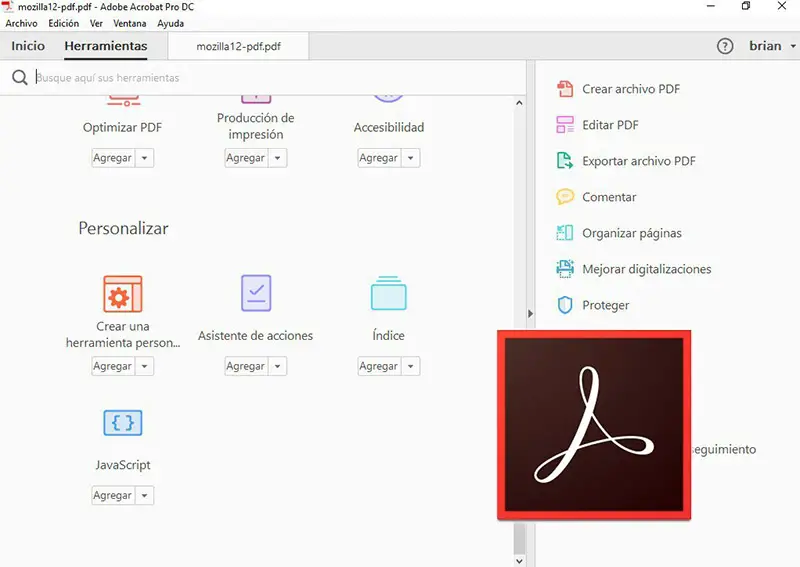Click the Índice tool label

coord(388,335)
